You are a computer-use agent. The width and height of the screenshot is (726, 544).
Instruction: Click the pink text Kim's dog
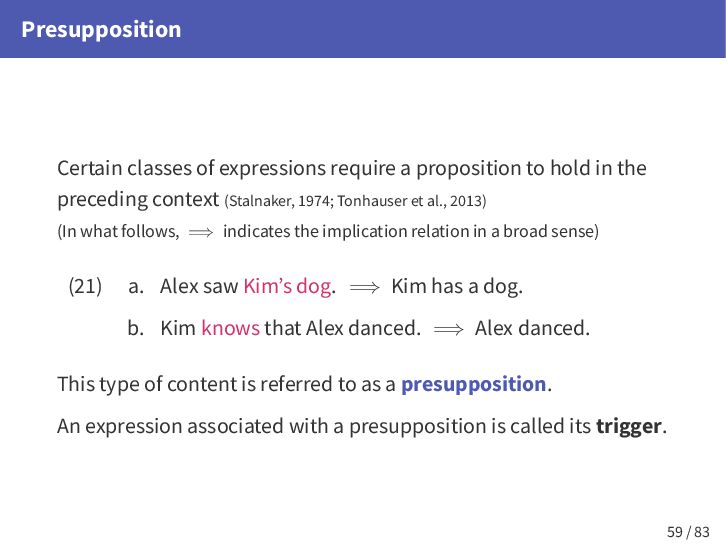[287, 286]
